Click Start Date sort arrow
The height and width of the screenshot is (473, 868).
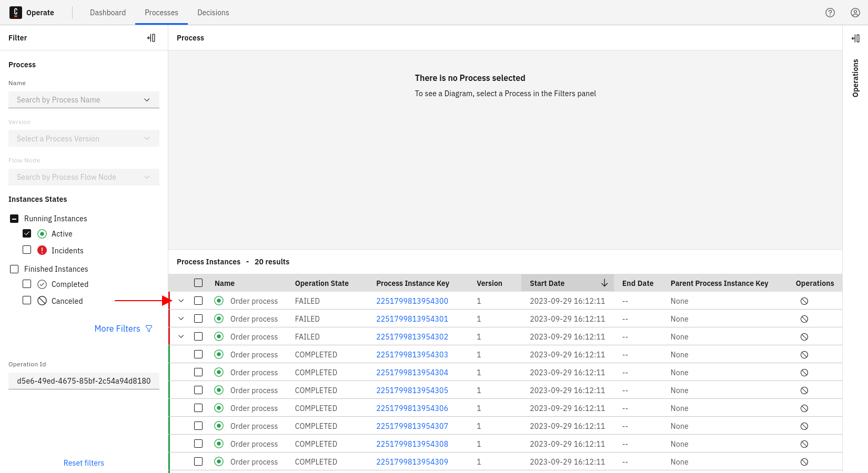(x=604, y=283)
